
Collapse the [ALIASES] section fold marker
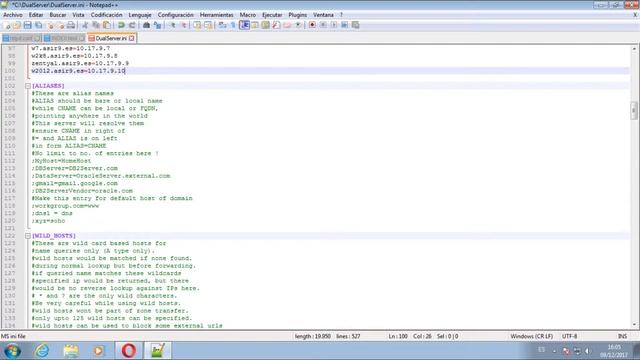tap(28, 86)
